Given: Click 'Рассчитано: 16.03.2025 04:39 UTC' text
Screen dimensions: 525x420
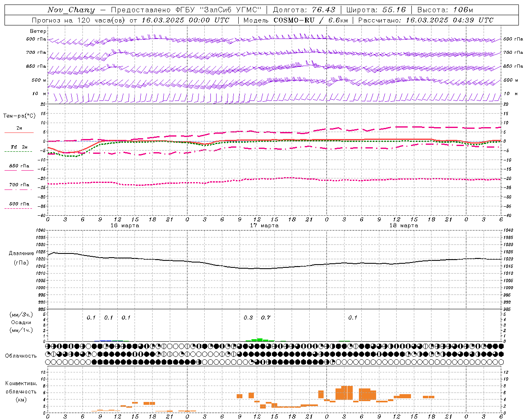Looking at the screenshot, I should pos(426,20).
